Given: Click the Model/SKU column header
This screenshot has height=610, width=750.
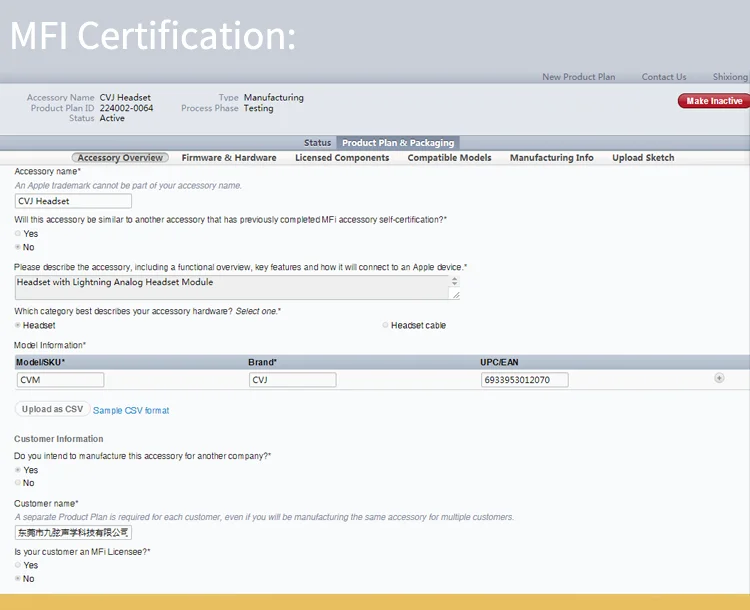Looking at the screenshot, I should tap(40, 362).
